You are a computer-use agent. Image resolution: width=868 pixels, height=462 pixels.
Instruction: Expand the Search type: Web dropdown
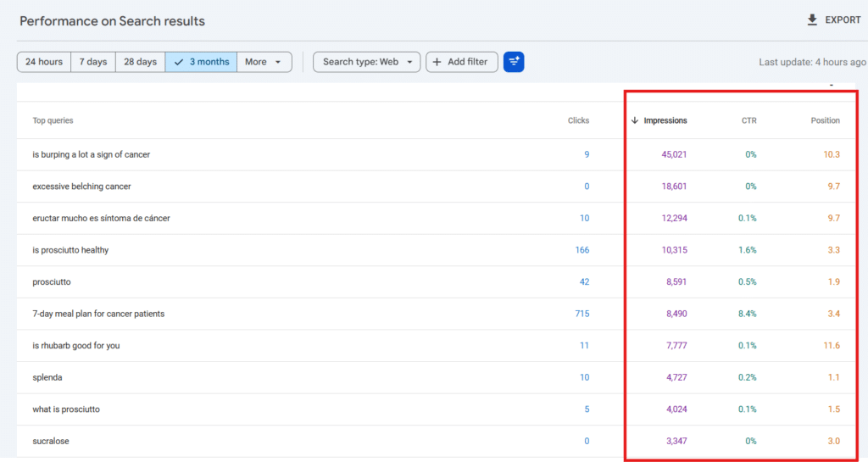coord(366,62)
